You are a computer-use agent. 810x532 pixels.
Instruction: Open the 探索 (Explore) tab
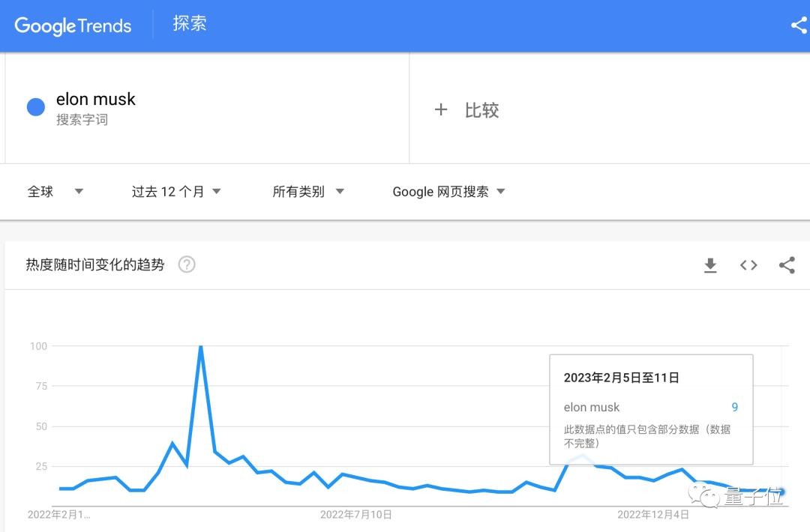190,24
